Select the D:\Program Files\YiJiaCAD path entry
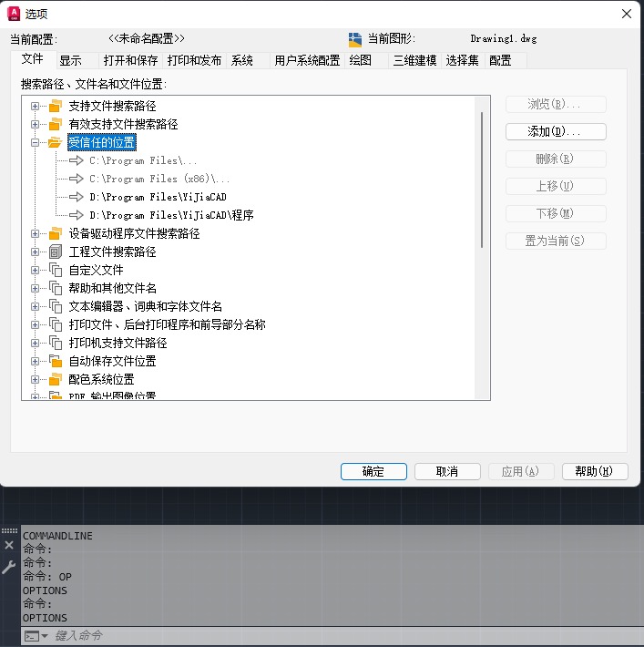This screenshot has height=647, width=644. point(145,197)
